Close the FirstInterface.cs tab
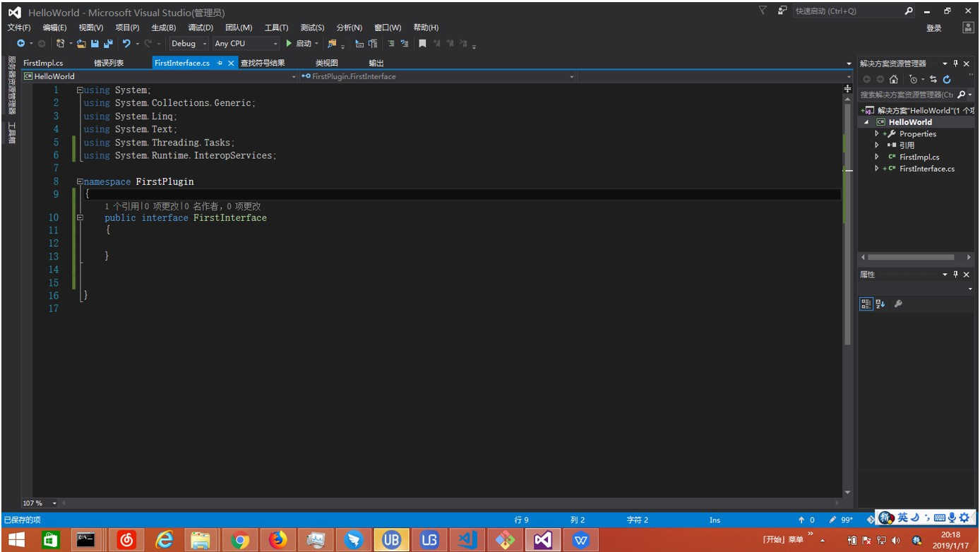This screenshot has height=552, width=980. pos(231,63)
